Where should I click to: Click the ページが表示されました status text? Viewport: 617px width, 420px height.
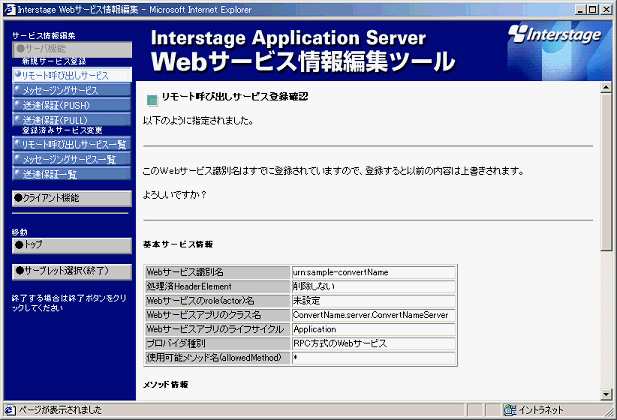click(x=60, y=410)
